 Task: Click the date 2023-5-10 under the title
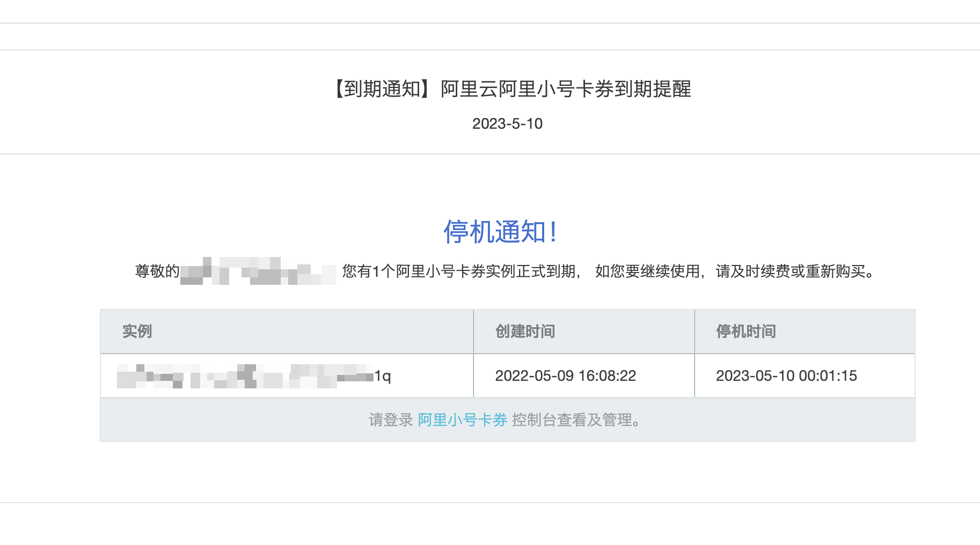(507, 124)
